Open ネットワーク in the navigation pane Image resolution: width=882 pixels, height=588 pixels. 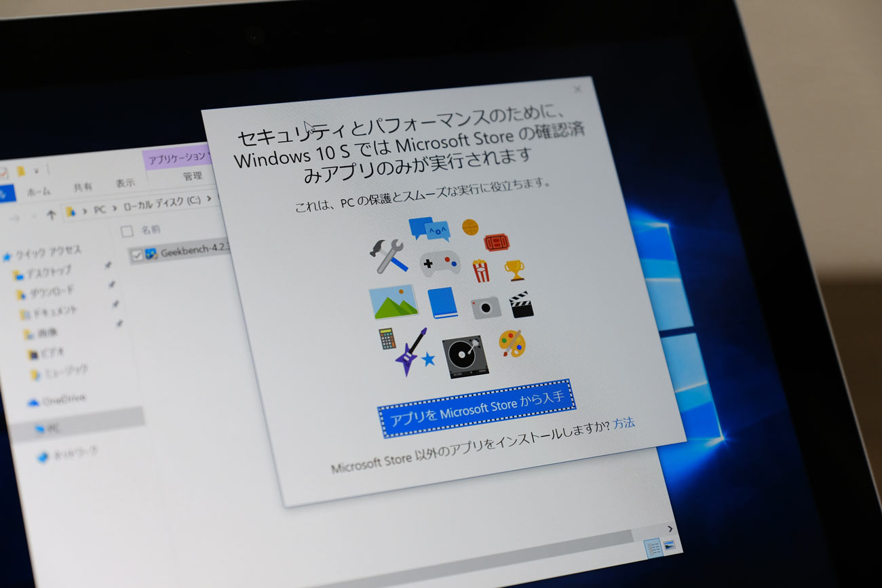[75, 452]
